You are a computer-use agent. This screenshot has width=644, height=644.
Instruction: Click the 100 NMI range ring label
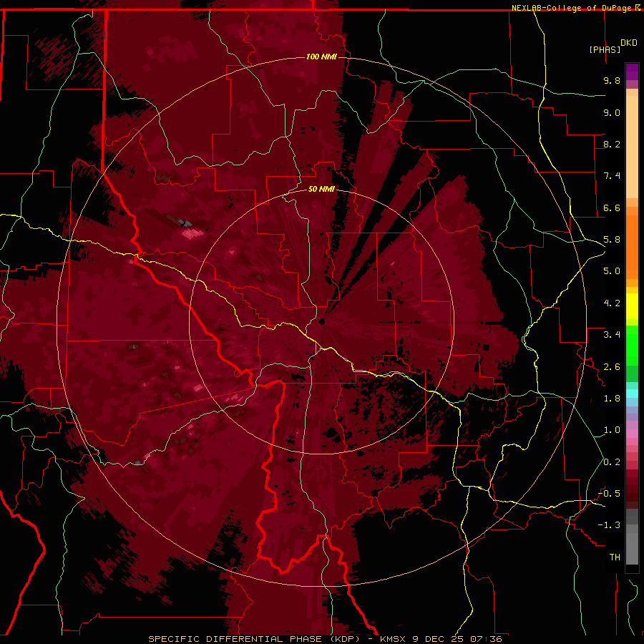point(321,57)
